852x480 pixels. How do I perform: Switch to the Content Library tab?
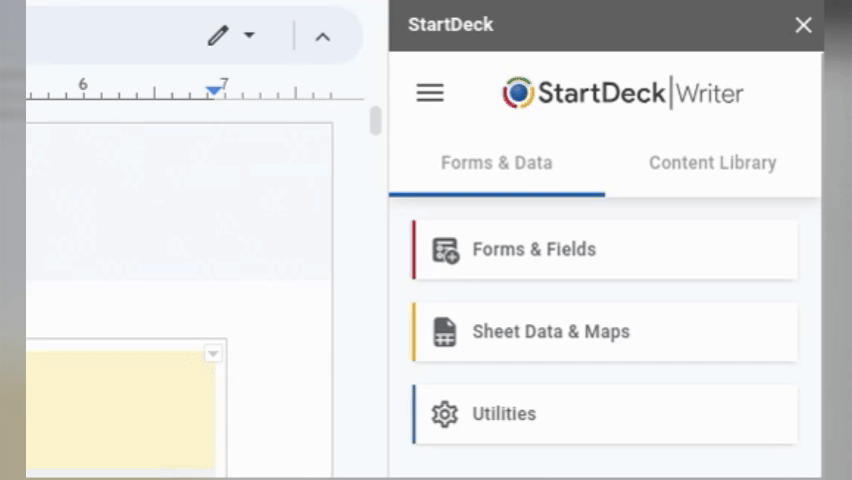(x=712, y=163)
